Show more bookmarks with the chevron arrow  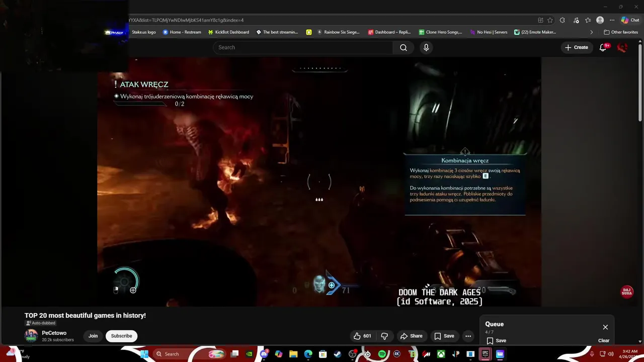(591, 32)
